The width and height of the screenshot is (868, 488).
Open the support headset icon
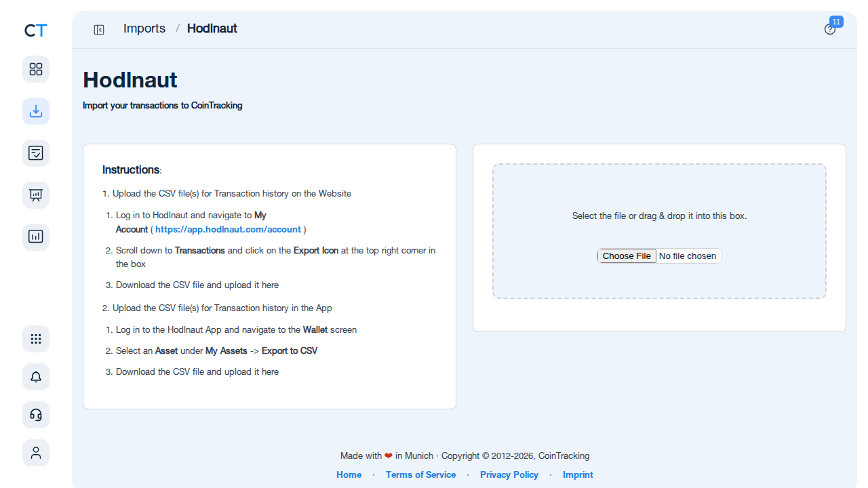pos(36,415)
